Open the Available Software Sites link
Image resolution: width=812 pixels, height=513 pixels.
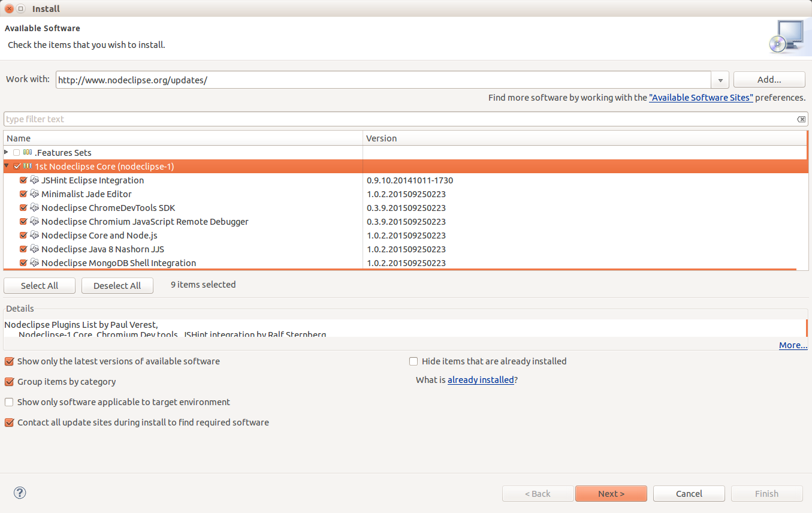tap(701, 97)
